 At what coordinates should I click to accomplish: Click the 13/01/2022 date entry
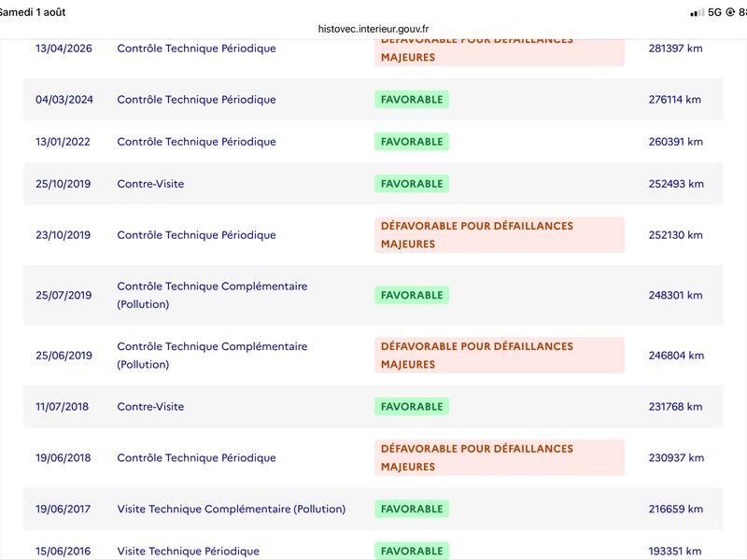point(63,142)
